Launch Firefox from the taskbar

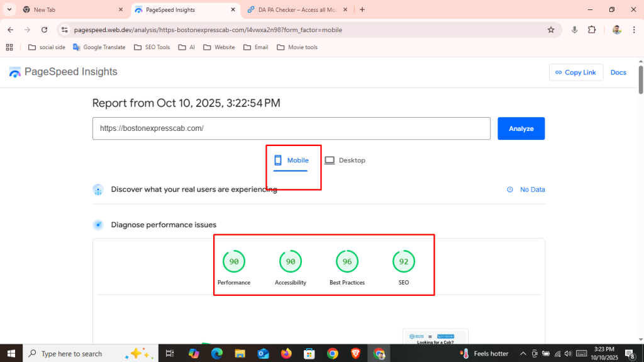tap(287, 353)
